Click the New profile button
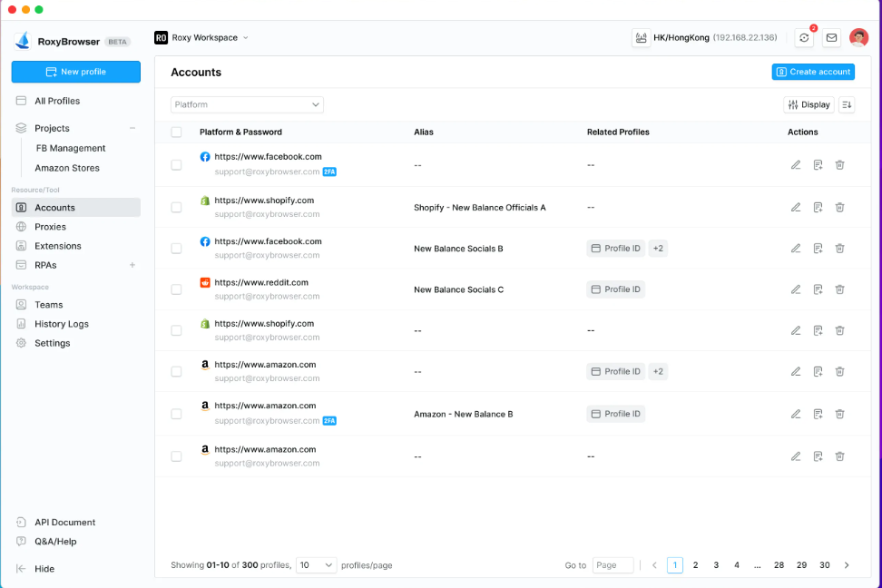This screenshot has height=588, width=882. tap(75, 72)
